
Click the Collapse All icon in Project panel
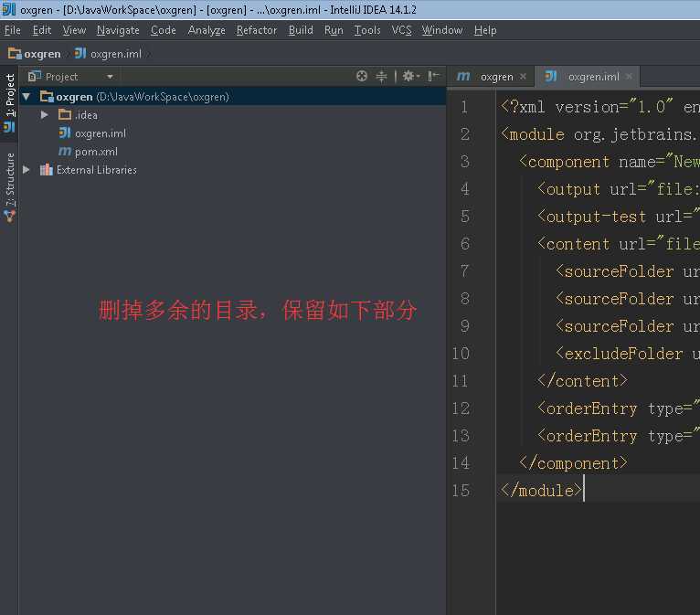pos(381,77)
